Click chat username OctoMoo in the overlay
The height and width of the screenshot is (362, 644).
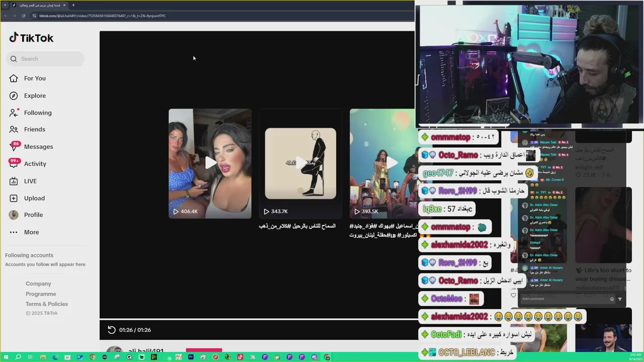446,299
